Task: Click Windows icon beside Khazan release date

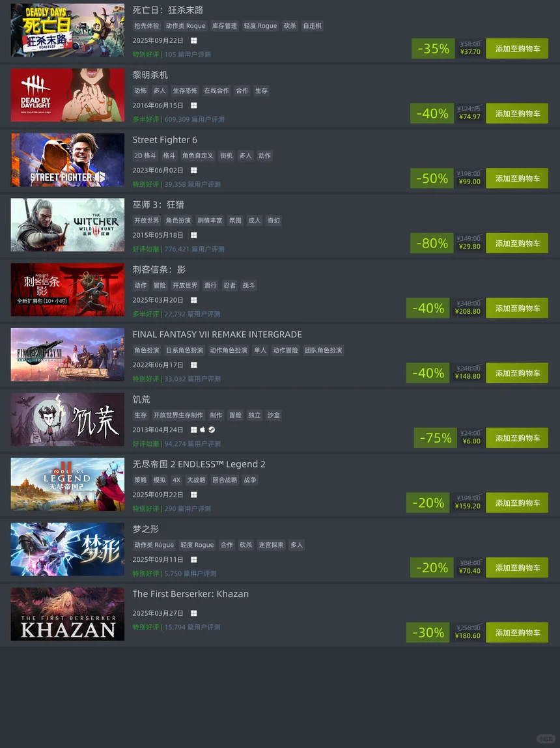Action: click(193, 613)
